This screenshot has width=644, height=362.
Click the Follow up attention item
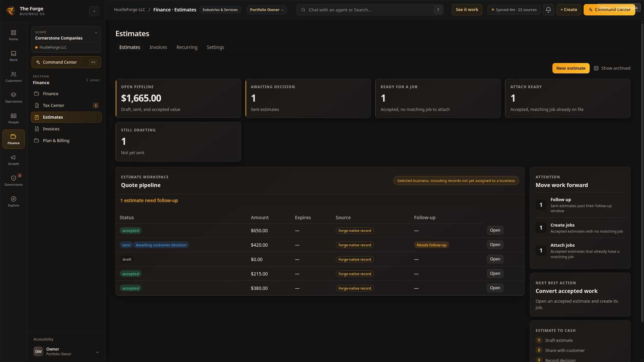tap(580, 205)
